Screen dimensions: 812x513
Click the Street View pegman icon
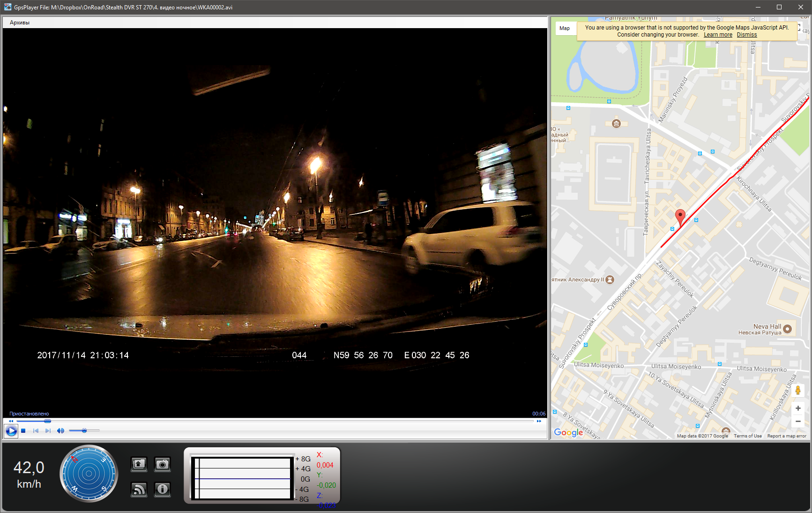click(x=798, y=390)
